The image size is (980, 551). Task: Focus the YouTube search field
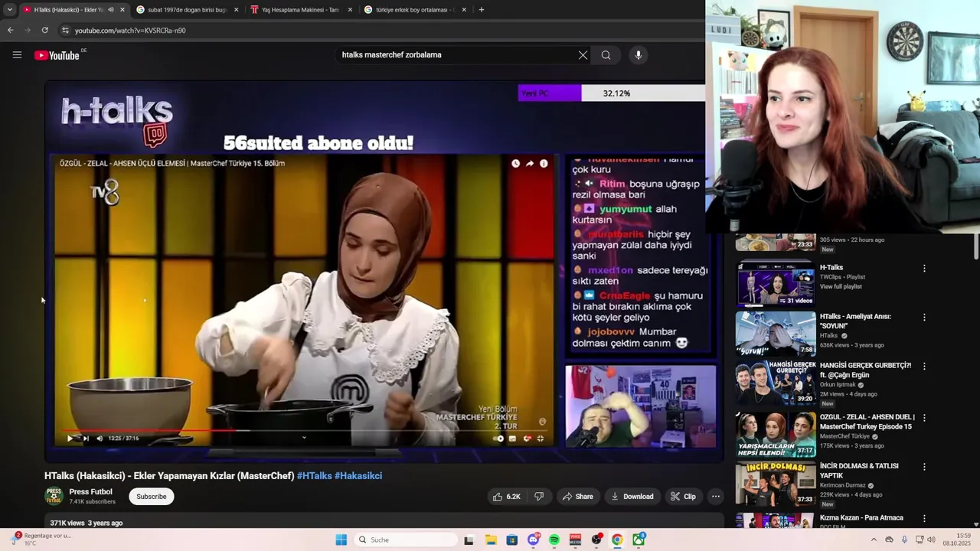(456, 55)
